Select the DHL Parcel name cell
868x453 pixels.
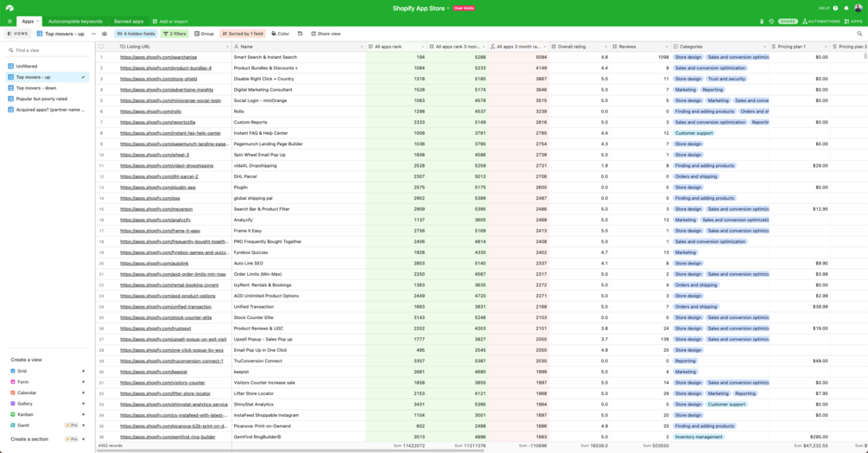click(299, 176)
